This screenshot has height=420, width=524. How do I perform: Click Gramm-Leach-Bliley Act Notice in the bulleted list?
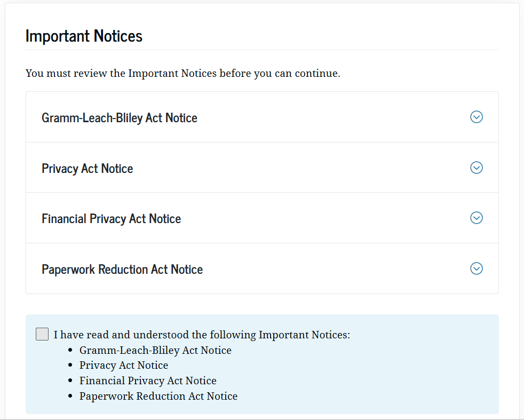155,351
